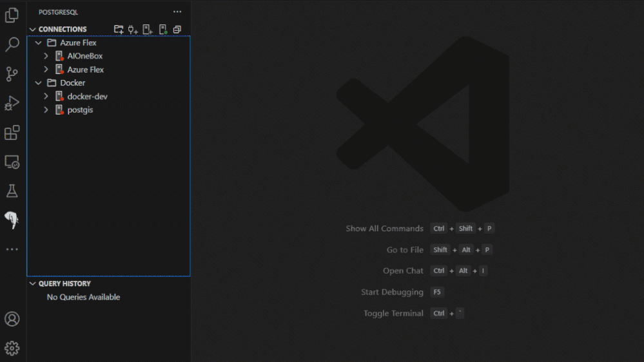
Task: Open the Run and Debug view
Action: (12, 103)
